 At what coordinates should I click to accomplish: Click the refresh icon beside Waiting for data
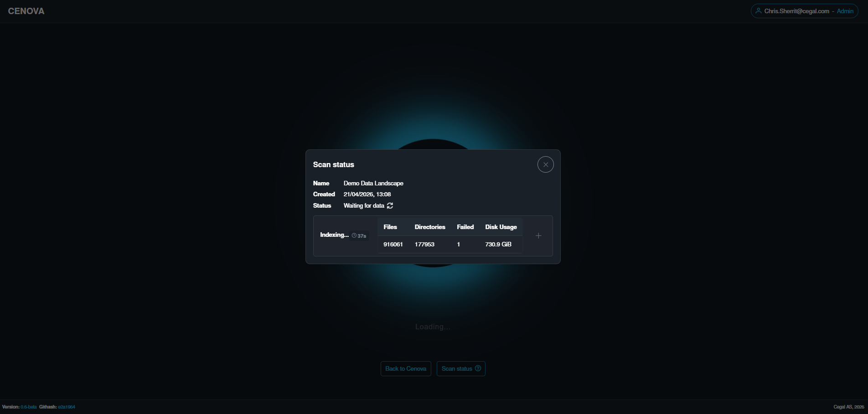click(390, 206)
